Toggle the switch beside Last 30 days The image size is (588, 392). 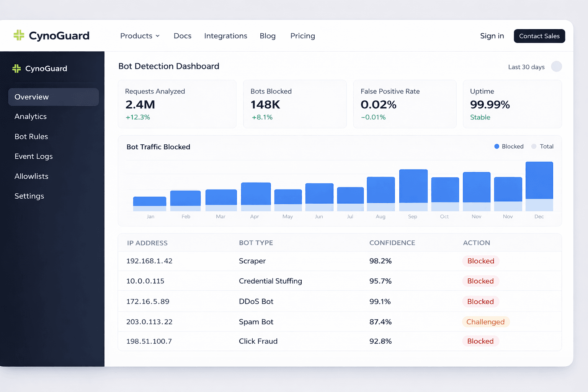coord(557,67)
